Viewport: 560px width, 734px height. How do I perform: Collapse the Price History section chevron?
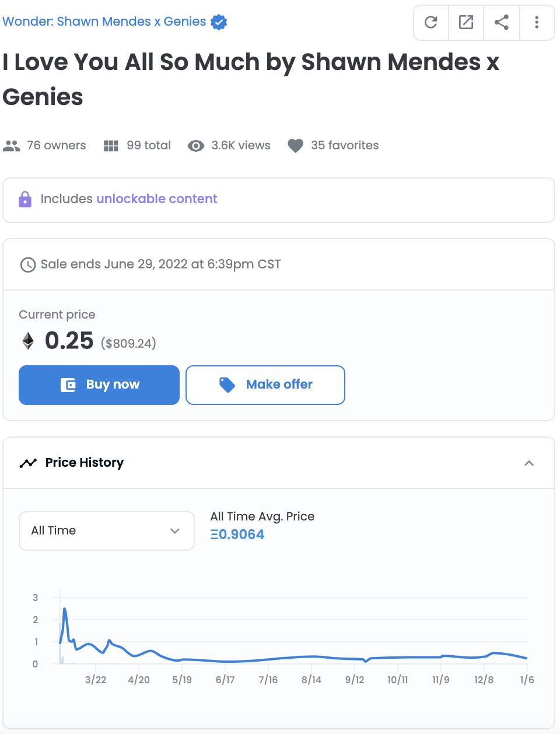pyautogui.click(x=529, y=463)
